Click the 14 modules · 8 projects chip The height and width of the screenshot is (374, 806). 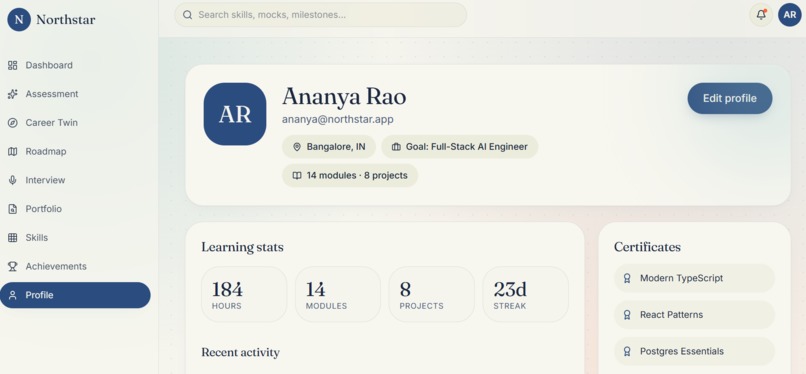pos(350,176)
